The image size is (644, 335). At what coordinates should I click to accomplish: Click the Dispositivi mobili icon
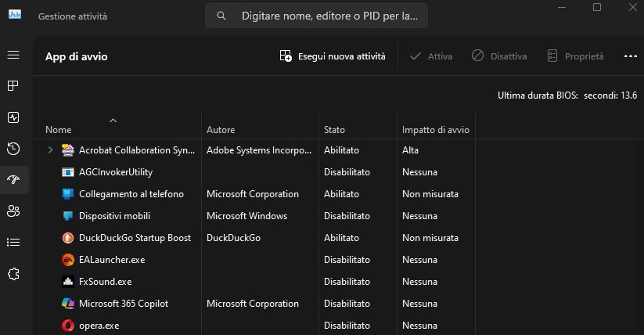click(x=68, y=216)
